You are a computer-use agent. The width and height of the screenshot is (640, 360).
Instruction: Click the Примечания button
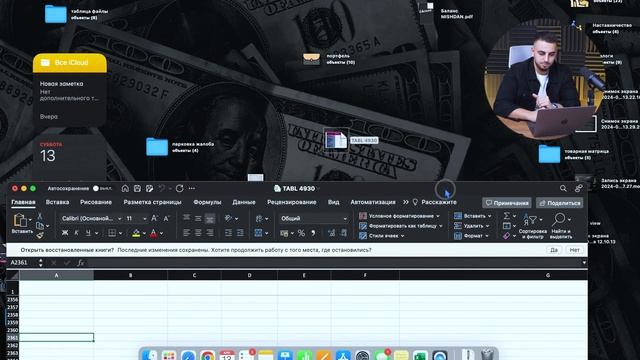pyautogui.click(x=507, y=203)
